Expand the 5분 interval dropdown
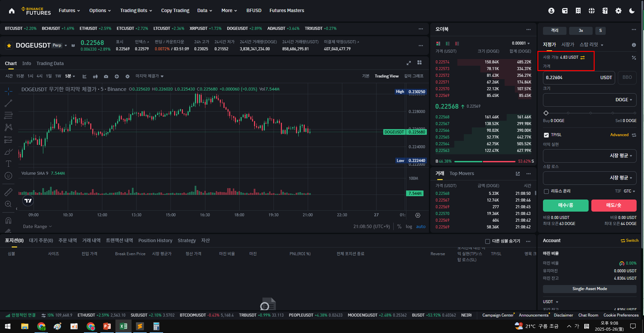Viewport: 644px width, 333px height. 70,76
